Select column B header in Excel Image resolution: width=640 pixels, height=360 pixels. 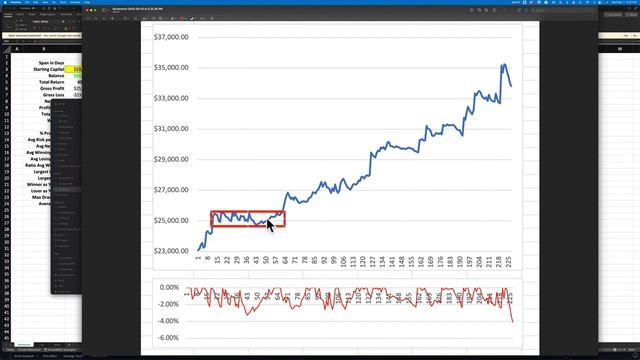(44, 49)
